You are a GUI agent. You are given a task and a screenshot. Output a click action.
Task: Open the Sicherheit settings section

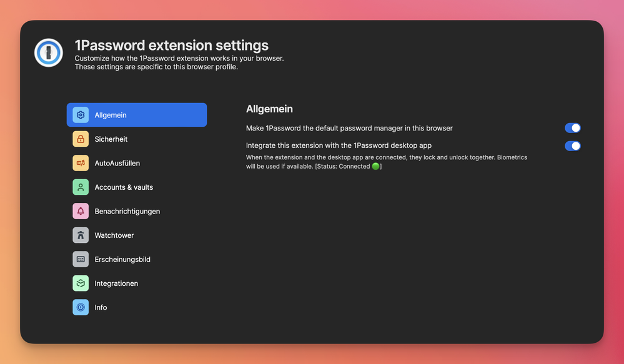(x=111, y=139)
